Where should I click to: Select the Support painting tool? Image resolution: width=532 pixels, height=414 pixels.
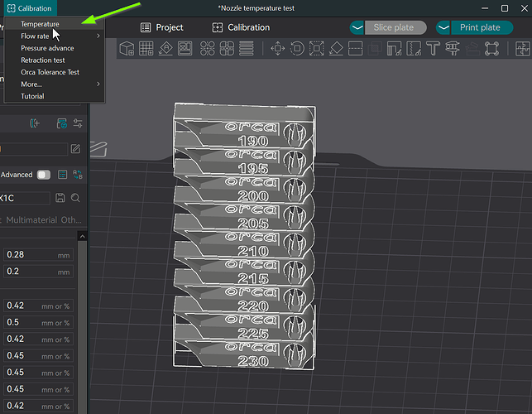click(x=394, y=49)
